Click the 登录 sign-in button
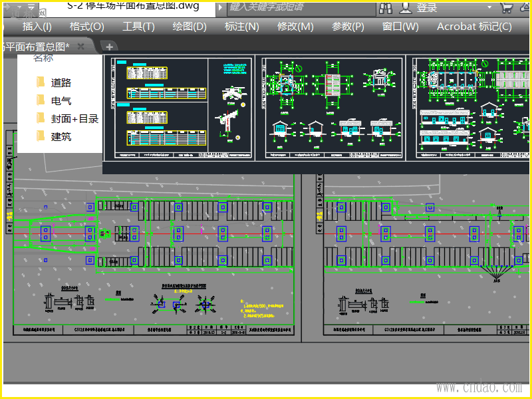The image size is (532, 399). point(427,8)
